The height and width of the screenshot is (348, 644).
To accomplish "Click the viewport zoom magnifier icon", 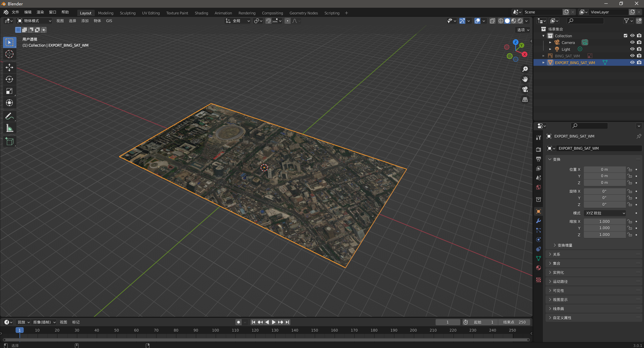I will (525, 69).
